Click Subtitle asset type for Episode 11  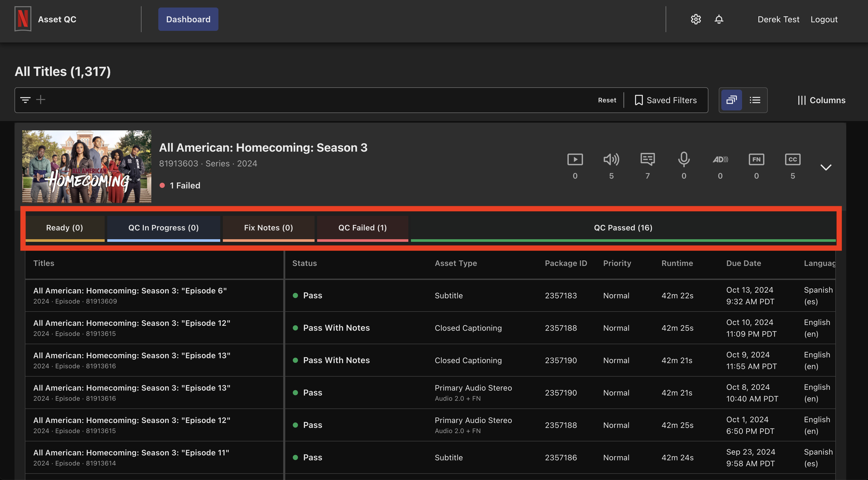click(x=449, y=457)
